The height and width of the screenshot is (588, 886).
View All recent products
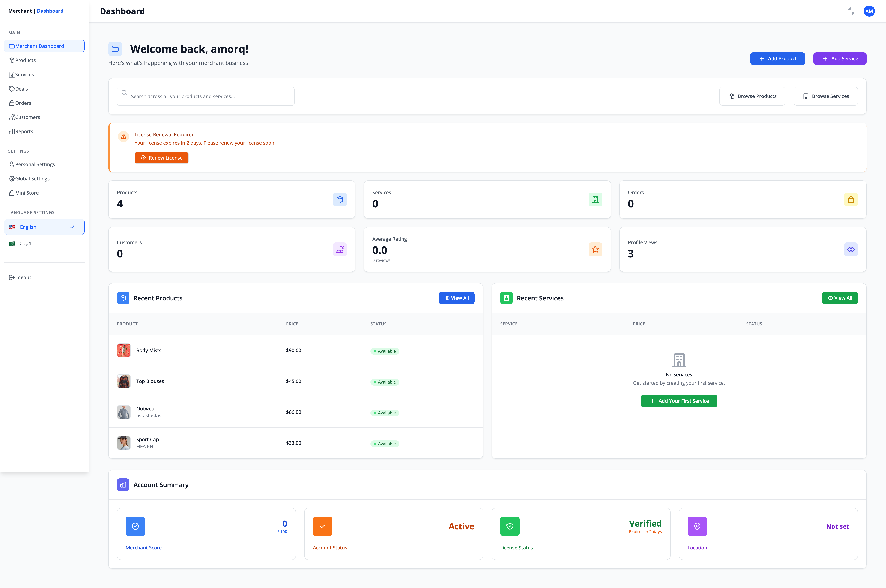[x=456, y=298]
